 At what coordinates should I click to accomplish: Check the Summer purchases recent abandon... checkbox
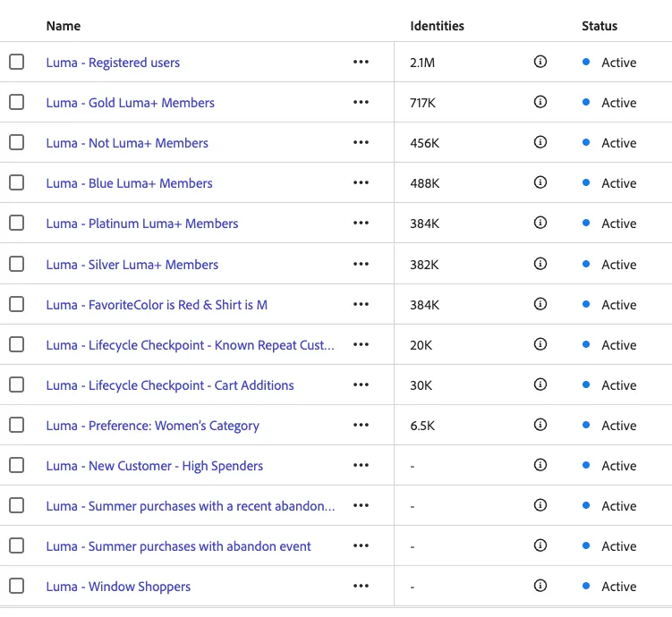17,505
